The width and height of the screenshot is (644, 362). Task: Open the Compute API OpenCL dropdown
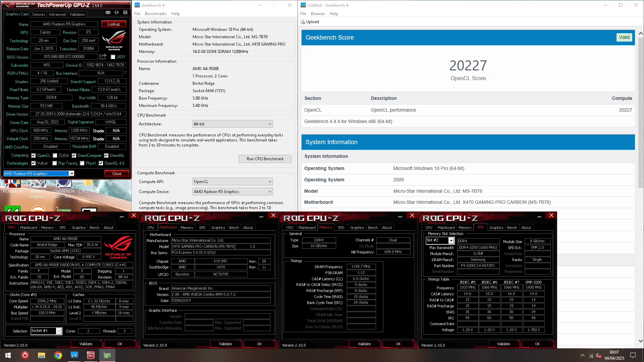tap(232, 182)
